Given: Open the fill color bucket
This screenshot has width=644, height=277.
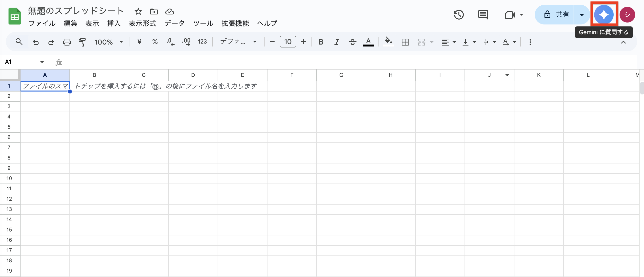Looking at the screenshot, I should tap(388, 42).
